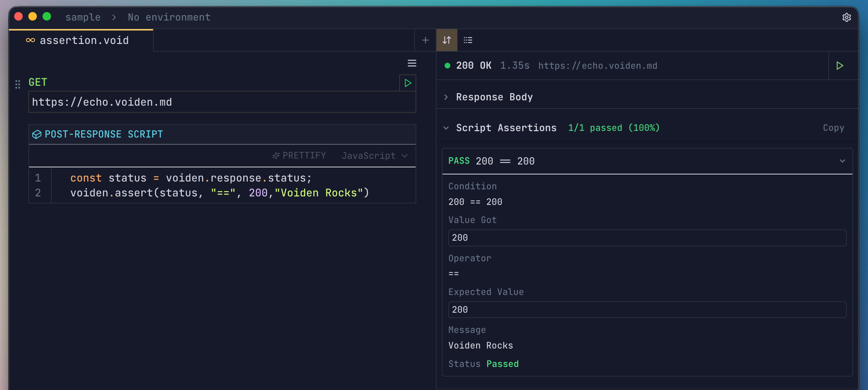Screen dimensions: 868x390
Task: Collapse the Script Assertions section
Action: coord(446,128)
